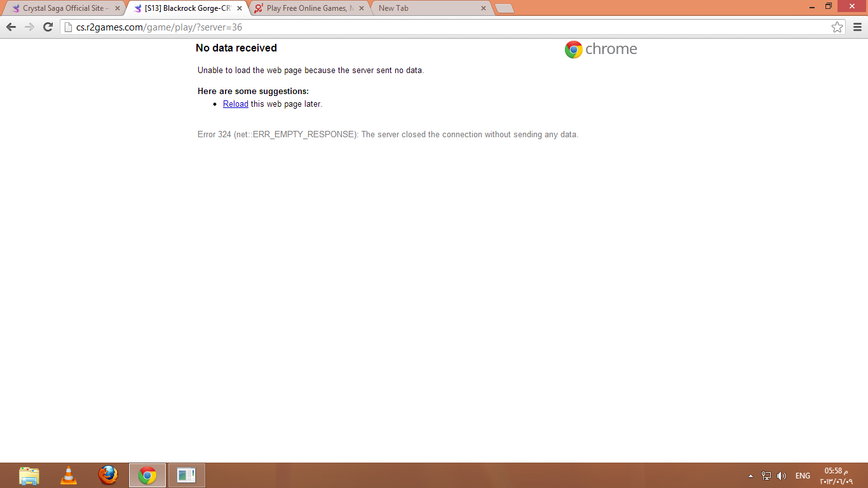Open Firefox from the taskbar
The height and width of the screenshot is (488, 868).
[108, 475]
